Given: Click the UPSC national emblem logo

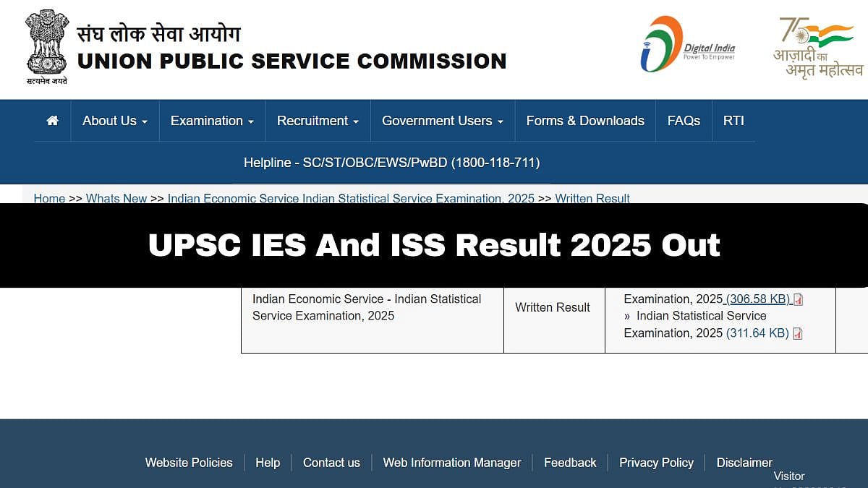Looking at the screenshot, I should (x=46, y=45).
